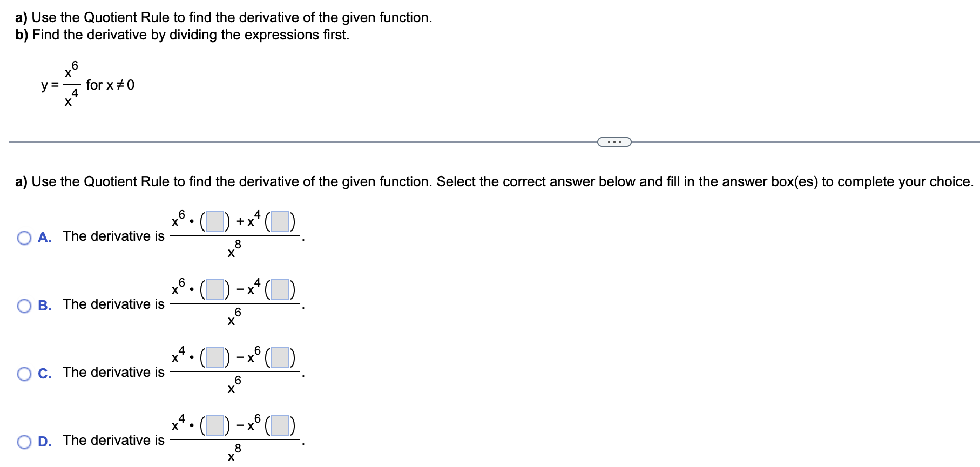Click 'The derivative is' text beside option A
This screenshot has width=980, height=467.
[x=113, y=236]
